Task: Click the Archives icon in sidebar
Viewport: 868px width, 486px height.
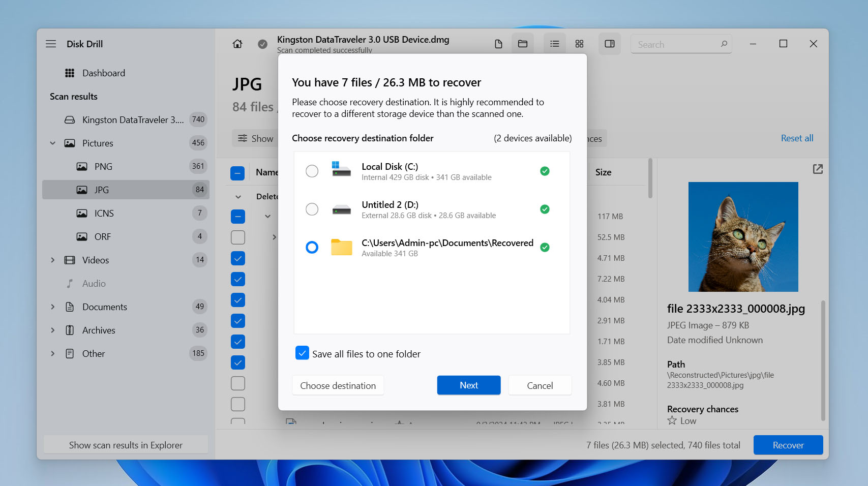Action: point(70,330)
